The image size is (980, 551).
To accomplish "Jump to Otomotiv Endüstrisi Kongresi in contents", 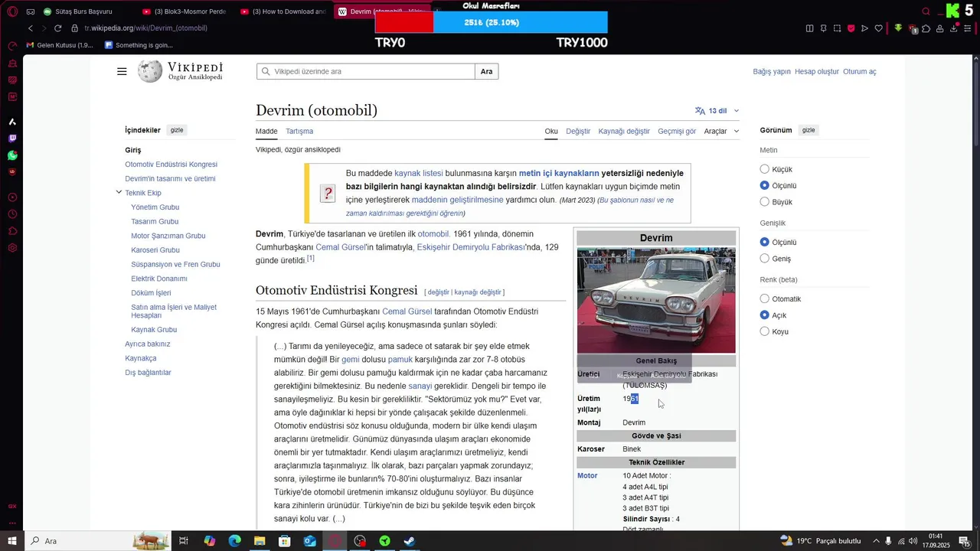I will (x=171, y=165).
